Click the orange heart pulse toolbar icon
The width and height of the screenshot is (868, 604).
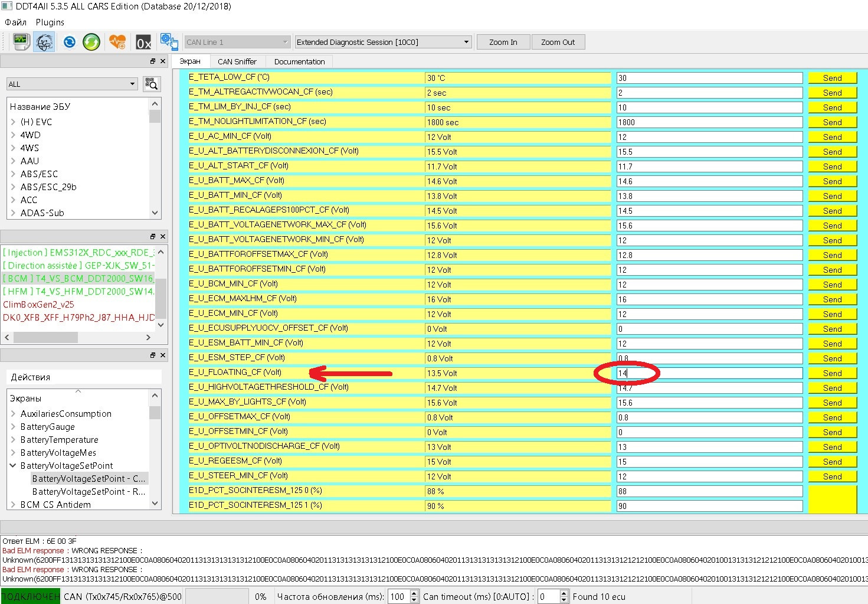(117, 42)
